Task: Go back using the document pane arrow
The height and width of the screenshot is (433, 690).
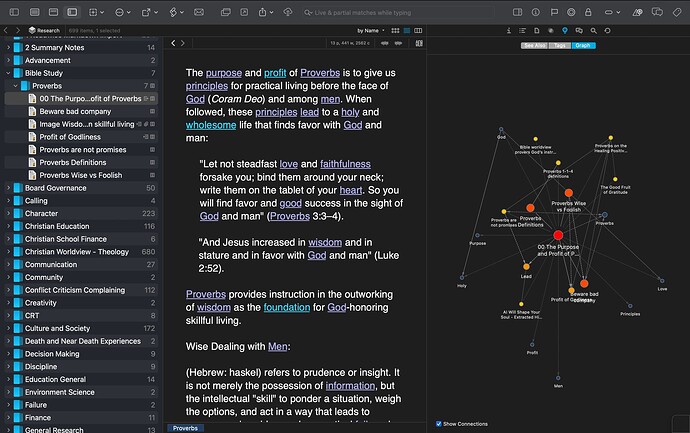Action: [172, 43]
